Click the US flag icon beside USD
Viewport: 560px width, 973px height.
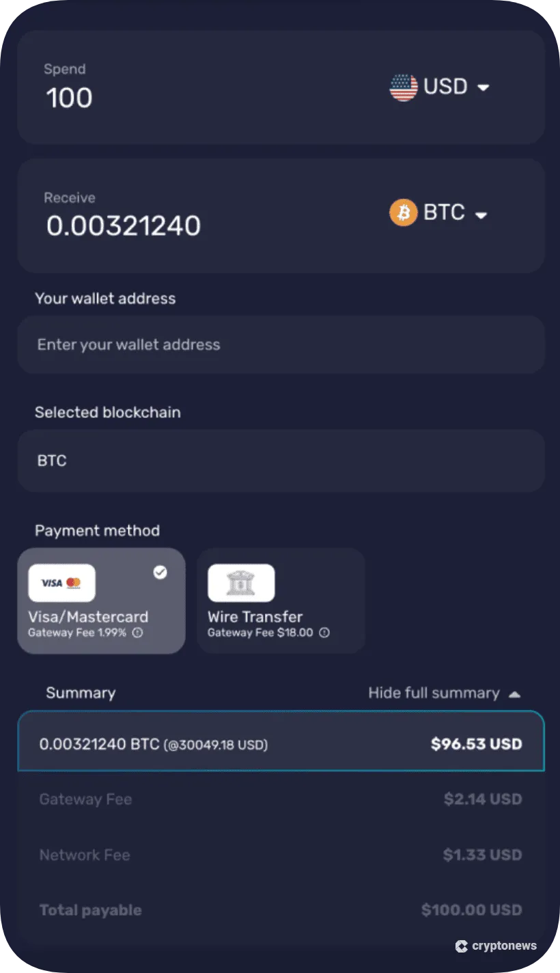coord(404,87)
